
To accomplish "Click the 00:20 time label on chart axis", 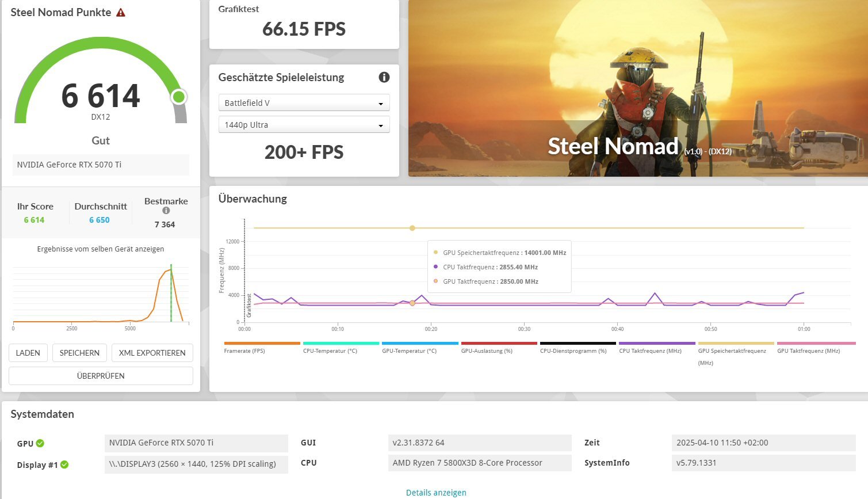I will (x=431, y=329).
